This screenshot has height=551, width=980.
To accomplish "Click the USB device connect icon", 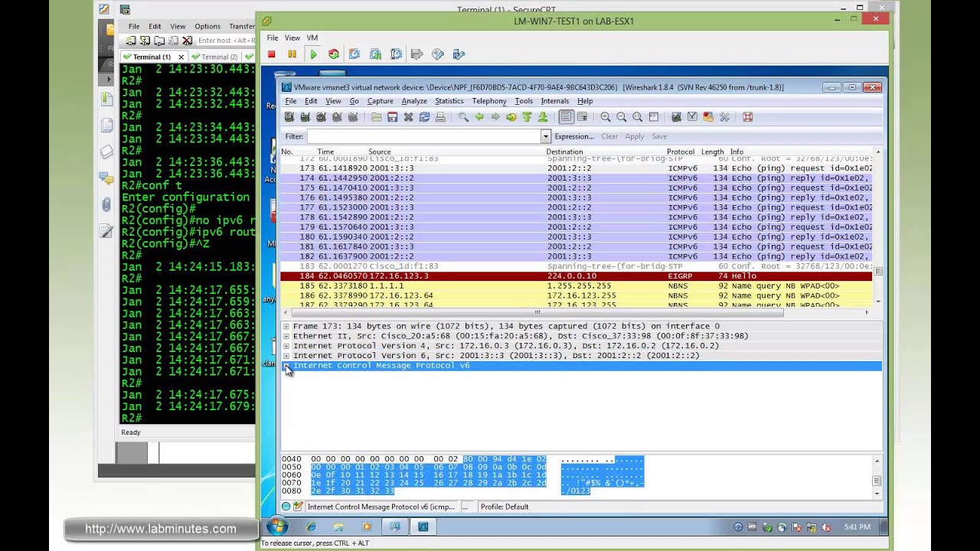I will tap(459, 54).
